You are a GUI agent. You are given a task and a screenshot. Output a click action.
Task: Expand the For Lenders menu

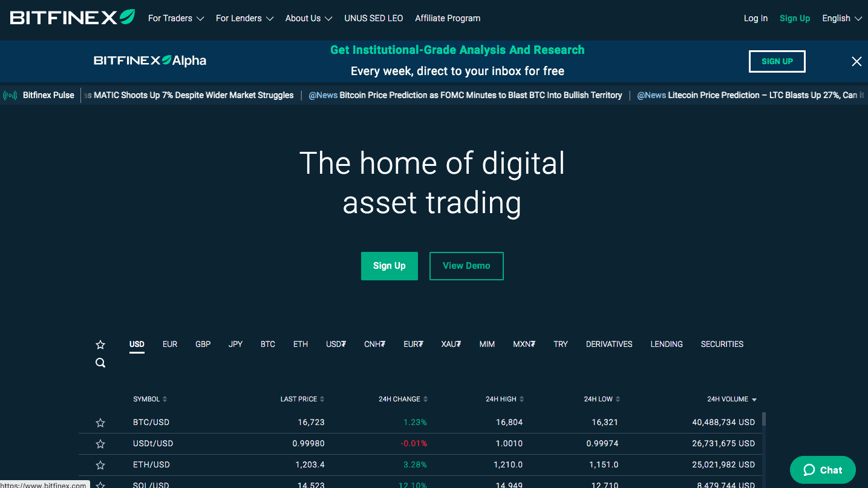pyautogui.click(x=244, y=18)
